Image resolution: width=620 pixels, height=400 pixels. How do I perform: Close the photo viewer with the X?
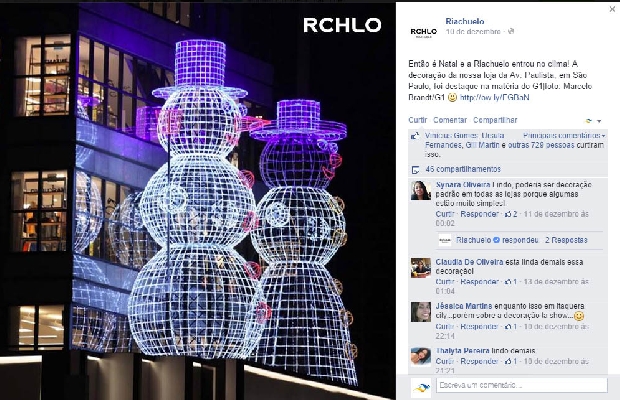click(612, 9)
